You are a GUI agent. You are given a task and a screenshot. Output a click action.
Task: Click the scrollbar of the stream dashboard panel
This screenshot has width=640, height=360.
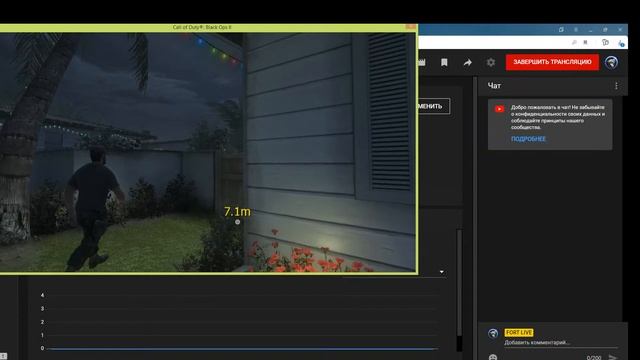[460, 282]
